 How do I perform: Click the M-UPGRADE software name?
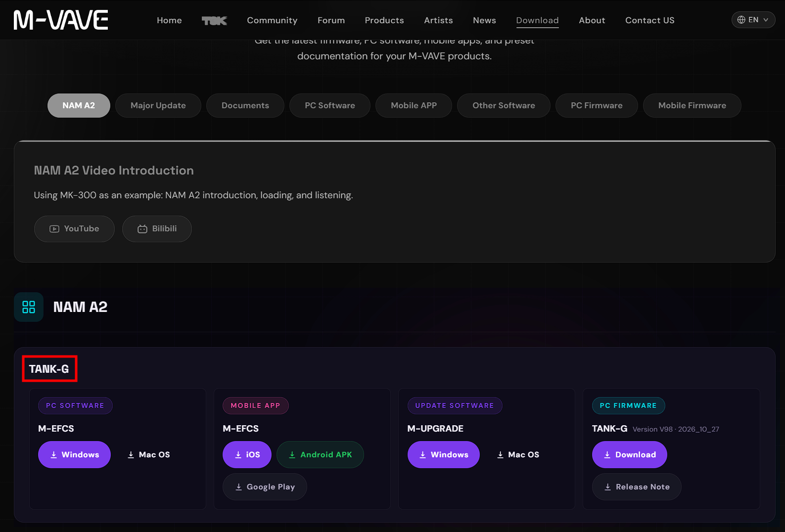[x=435, y=429]
